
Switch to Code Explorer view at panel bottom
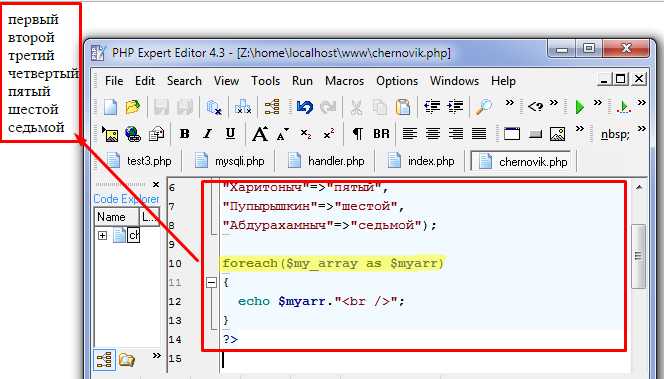(104, 360)
